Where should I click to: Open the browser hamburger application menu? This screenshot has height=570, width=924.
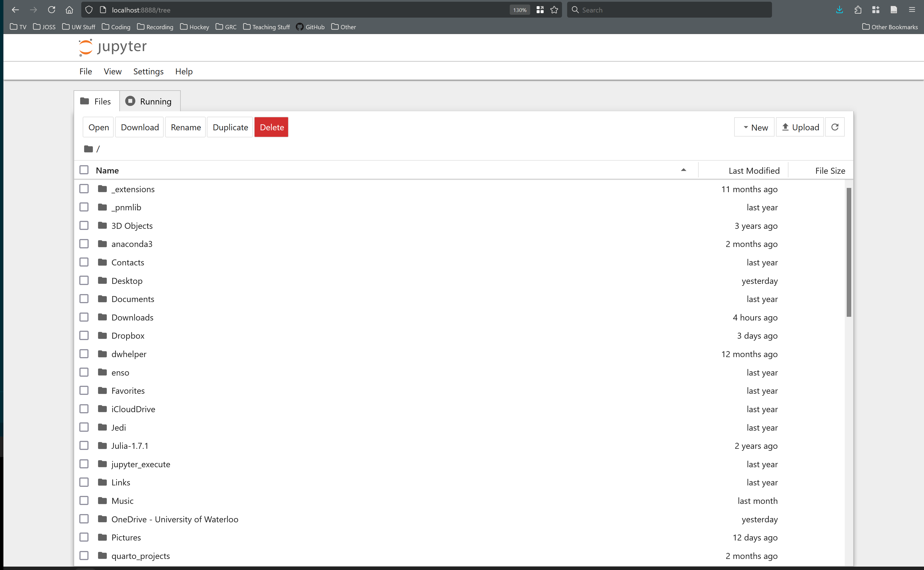click(911, 10)
